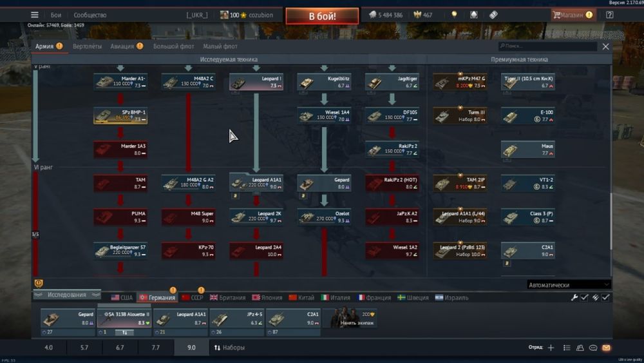Select the Япония nation tab
The height and width of the screenshot is (363, 644).
click(x=267, y=298)
